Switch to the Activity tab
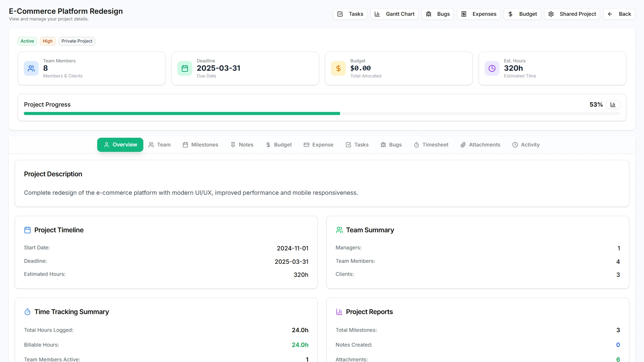The width and height of the screenshot is (644, 362). click(526, 145)
